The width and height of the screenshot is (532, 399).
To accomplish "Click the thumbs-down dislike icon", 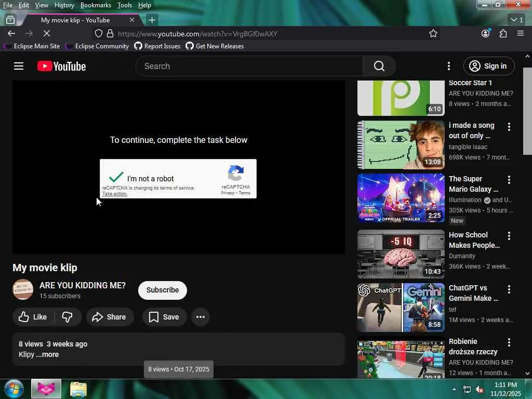I will click(67, 317).
